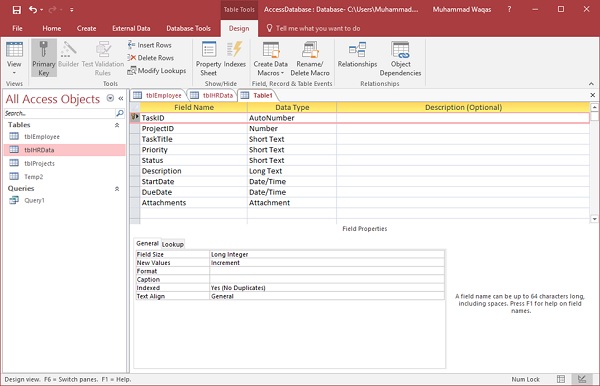Switch to the General properties tab
Viewport: 600px width, 386px height.
147,243
